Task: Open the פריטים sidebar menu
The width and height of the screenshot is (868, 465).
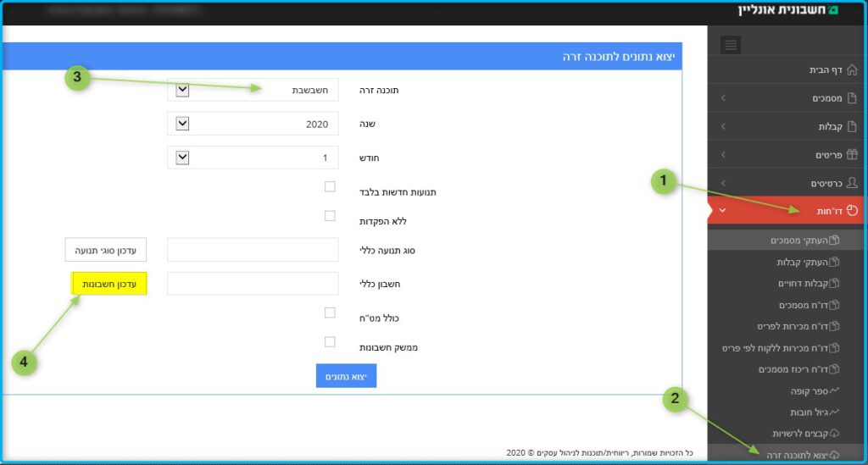Action: click(786, 154)
